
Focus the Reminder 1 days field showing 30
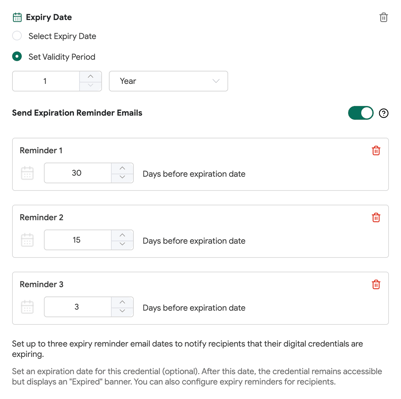[x=78, y=173]
